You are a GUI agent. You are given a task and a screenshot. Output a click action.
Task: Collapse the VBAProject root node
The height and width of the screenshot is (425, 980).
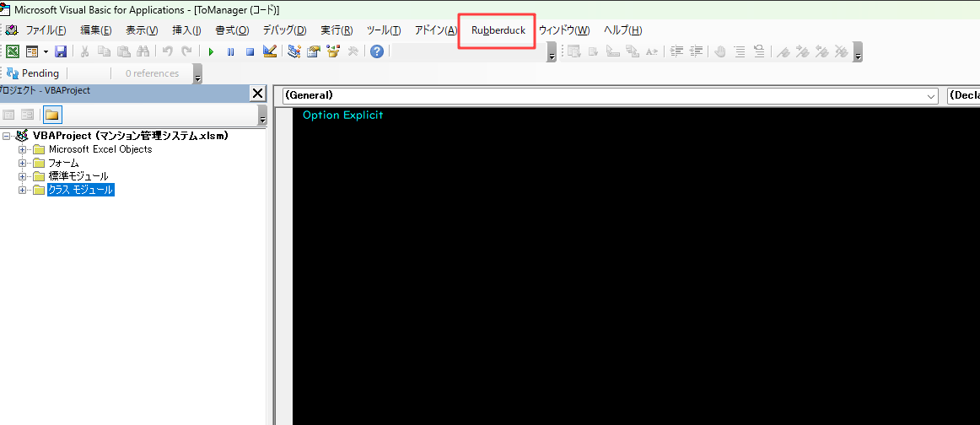coord(8,136)
